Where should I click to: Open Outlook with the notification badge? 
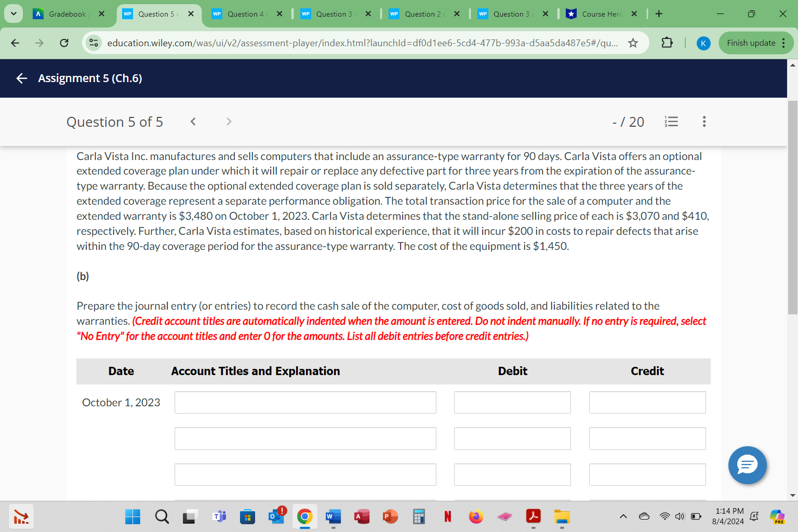(x=276, y=517)
